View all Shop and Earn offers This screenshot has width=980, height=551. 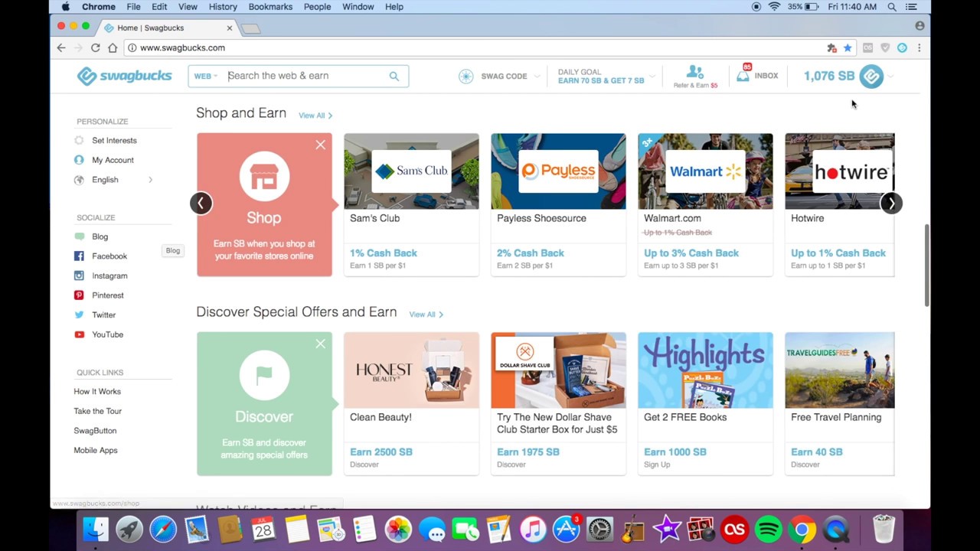(315, 116)
